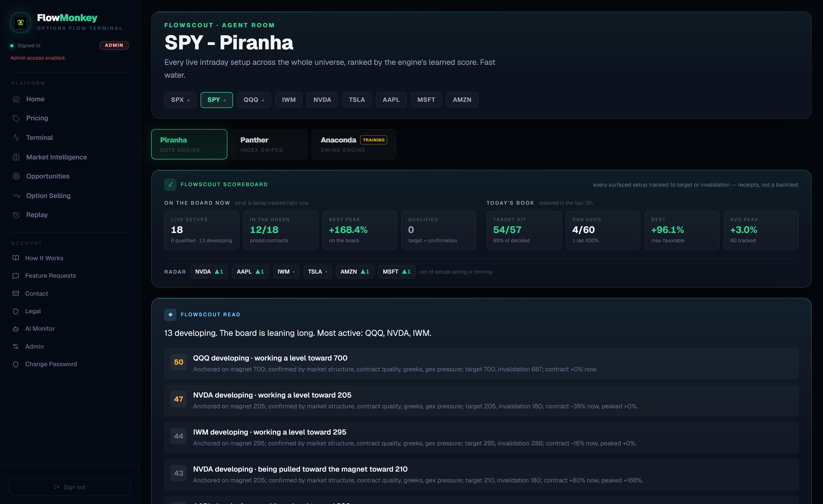Click the Option Selling trend-down icon
The height and width of the screenshot is (504, 823).
(x=16, y=196)
